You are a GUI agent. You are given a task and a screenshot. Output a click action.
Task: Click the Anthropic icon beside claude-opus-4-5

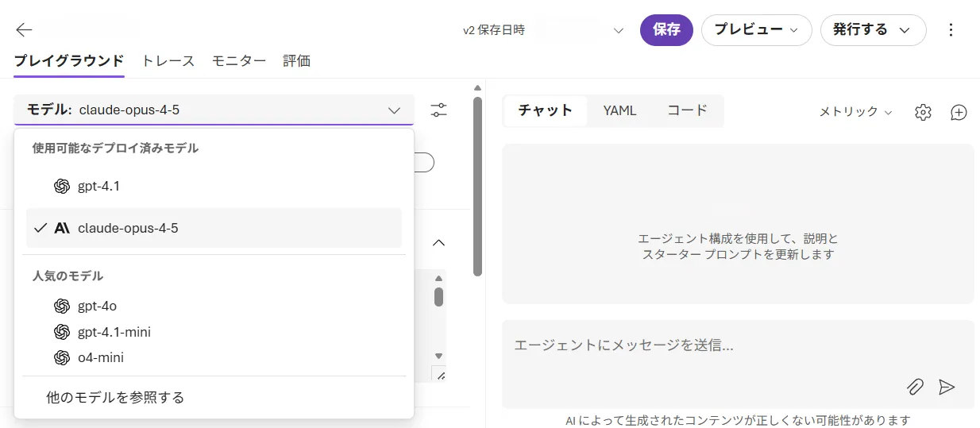pos(62,228)
